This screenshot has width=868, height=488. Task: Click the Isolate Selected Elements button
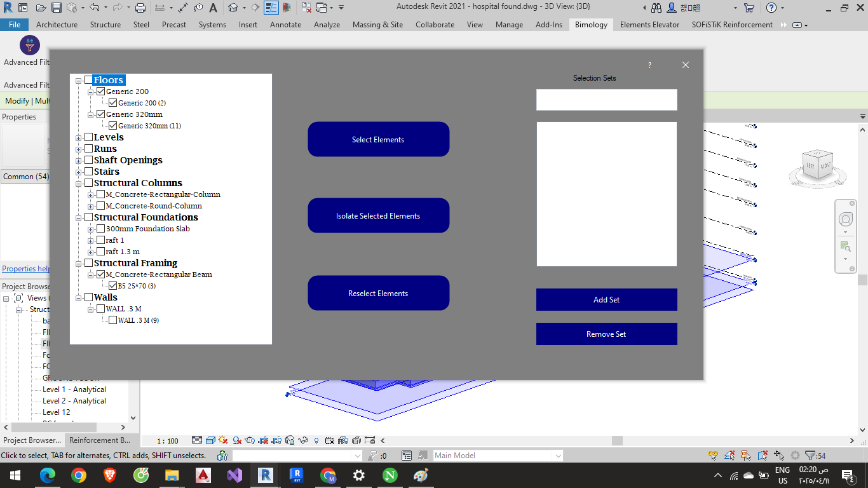(x=378, y=215)
